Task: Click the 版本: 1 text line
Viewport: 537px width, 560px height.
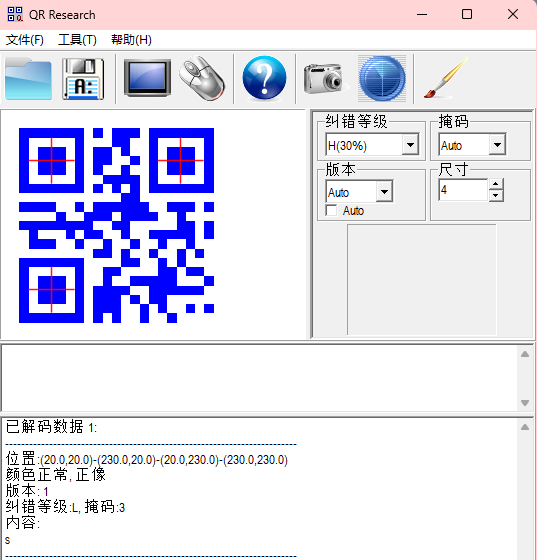Action: [27, 491]
